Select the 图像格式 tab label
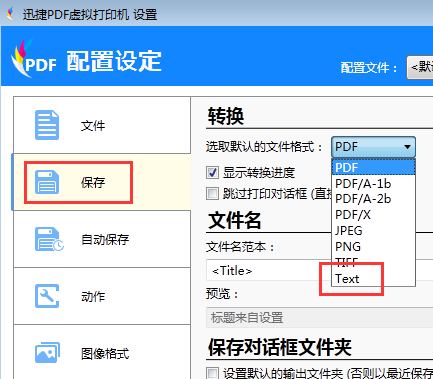This screenshot has width=433, height=379. point(105,353)
